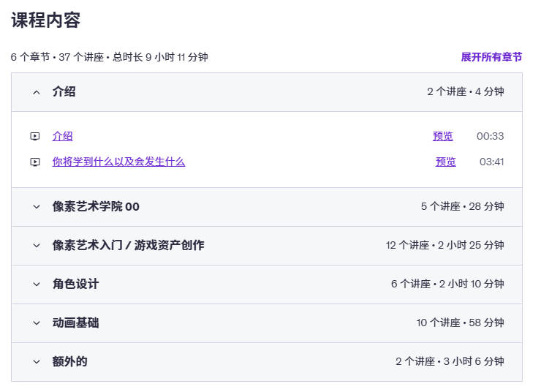
Task: Select the 角色设计 section title
Action: (75, 284)
